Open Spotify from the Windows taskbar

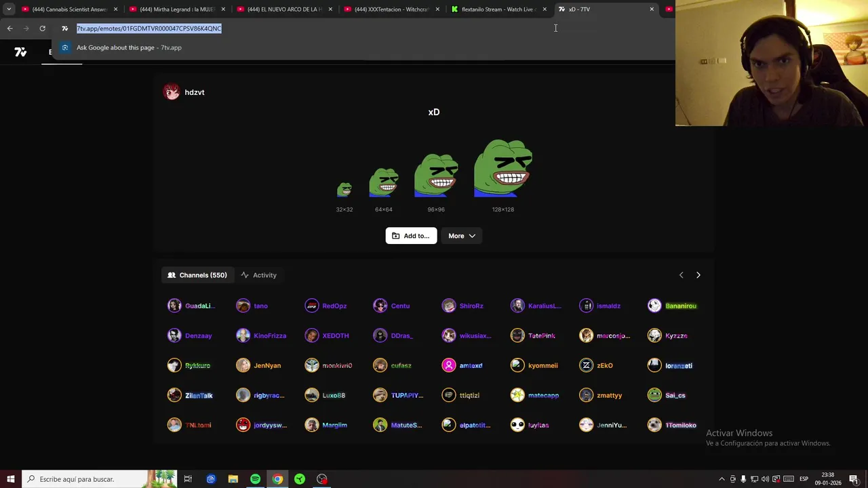tap(255, 479)
